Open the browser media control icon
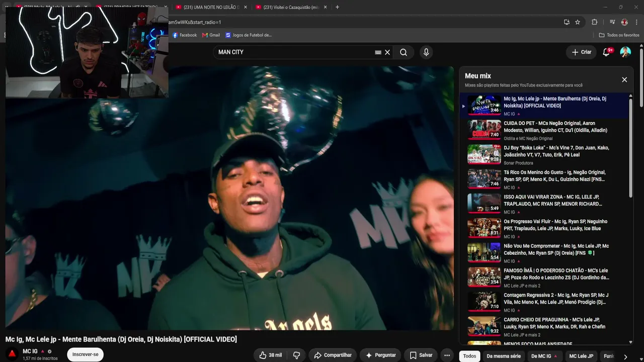The width and height of the screenshot is (644, 362). 612,22
